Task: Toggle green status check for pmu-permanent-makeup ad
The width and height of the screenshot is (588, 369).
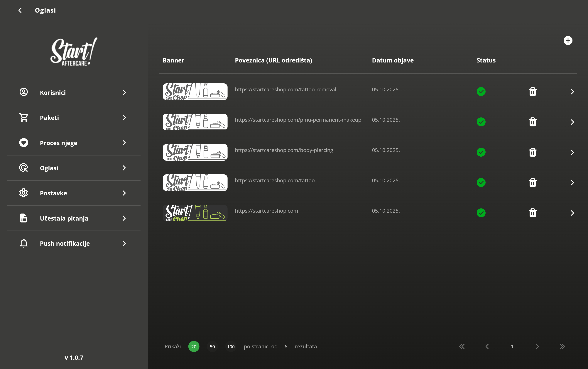Action: (481, 122)
